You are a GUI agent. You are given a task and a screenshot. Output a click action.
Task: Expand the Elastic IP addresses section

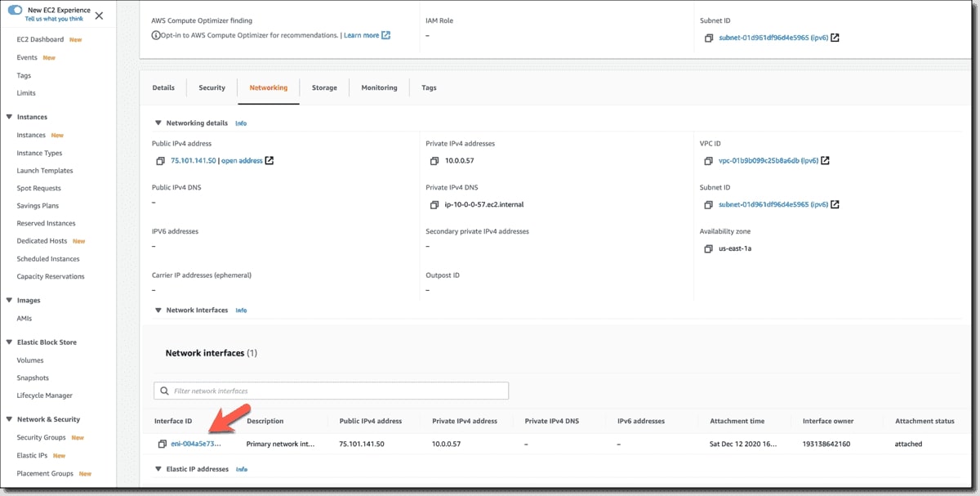158,469
